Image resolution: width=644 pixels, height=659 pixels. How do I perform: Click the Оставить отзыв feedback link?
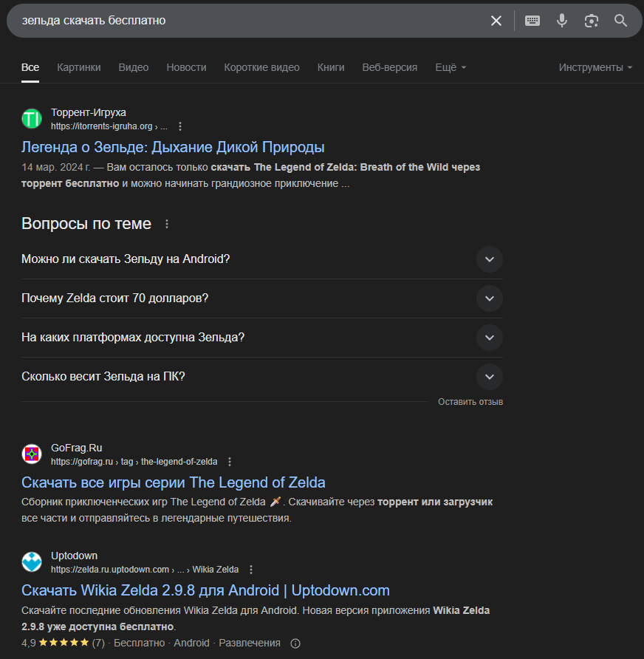[470, 402]
